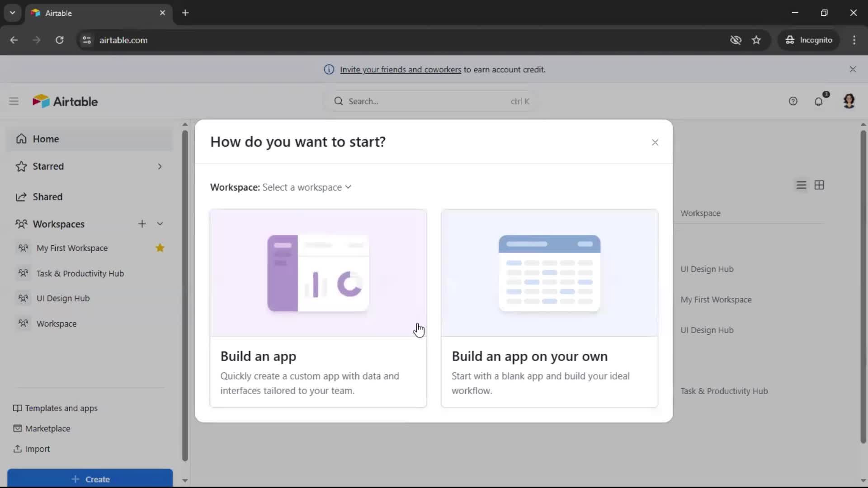This screenshot has width=868, height=488.
Task: Open the help question mark icon
Action: pos(793,101)
